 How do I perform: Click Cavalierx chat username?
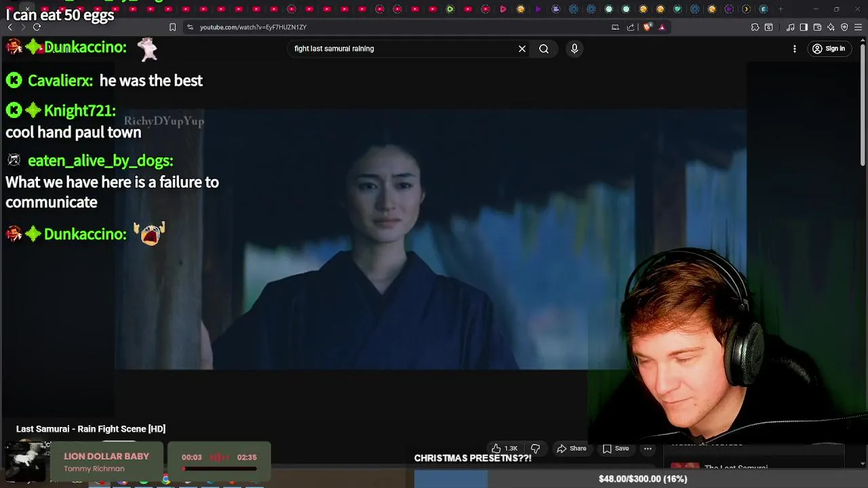pos(60,81)
